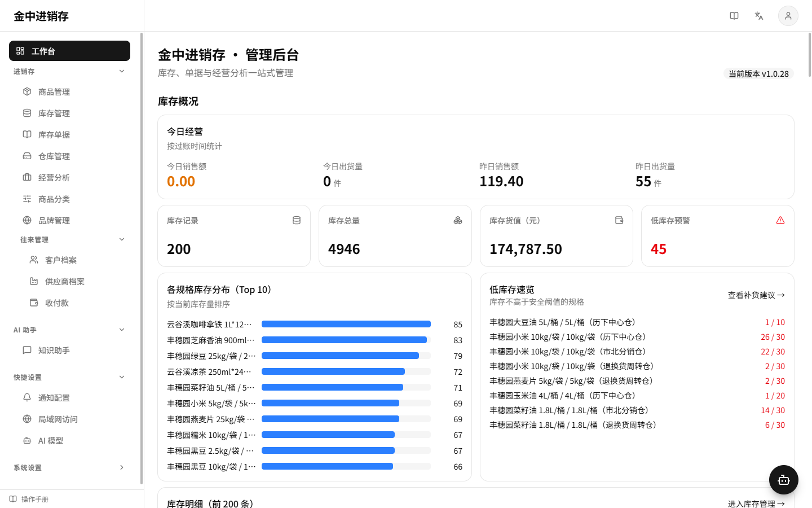Screen dimensions: 812x508
Task: Collapse the 往来管理 sidebar group
Action: [122, 239]
